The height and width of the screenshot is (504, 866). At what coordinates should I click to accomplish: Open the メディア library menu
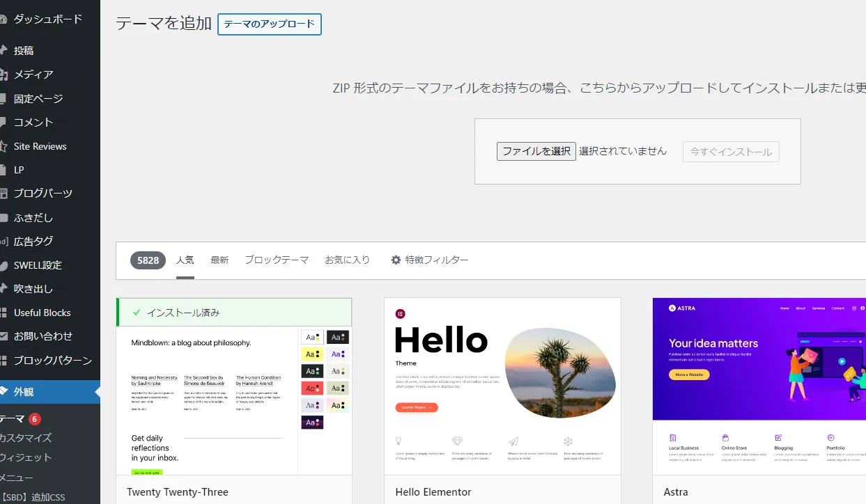click(33, 74)
